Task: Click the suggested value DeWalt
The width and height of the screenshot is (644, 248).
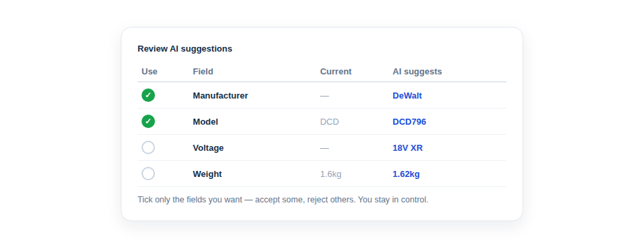Action: [407, 96]
